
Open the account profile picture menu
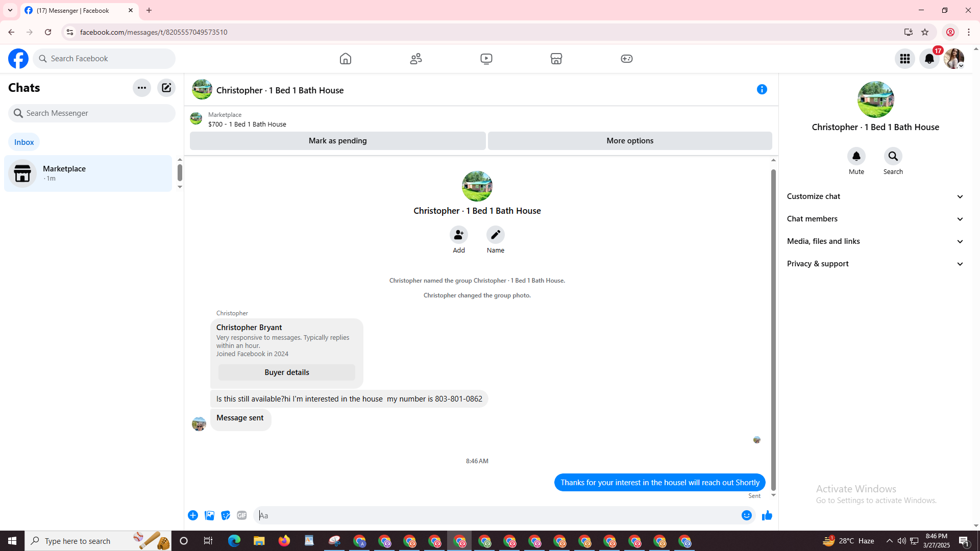954,59
